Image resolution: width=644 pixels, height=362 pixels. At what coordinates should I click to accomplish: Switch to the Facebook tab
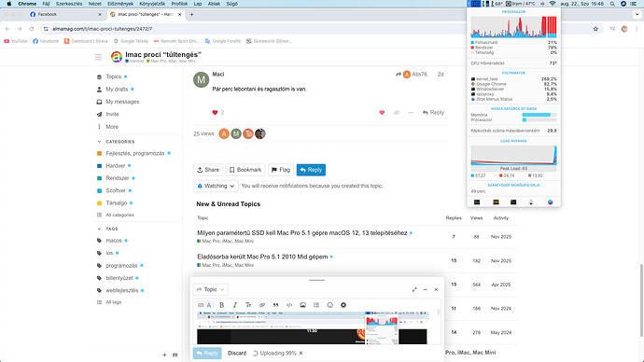[65, 14]
